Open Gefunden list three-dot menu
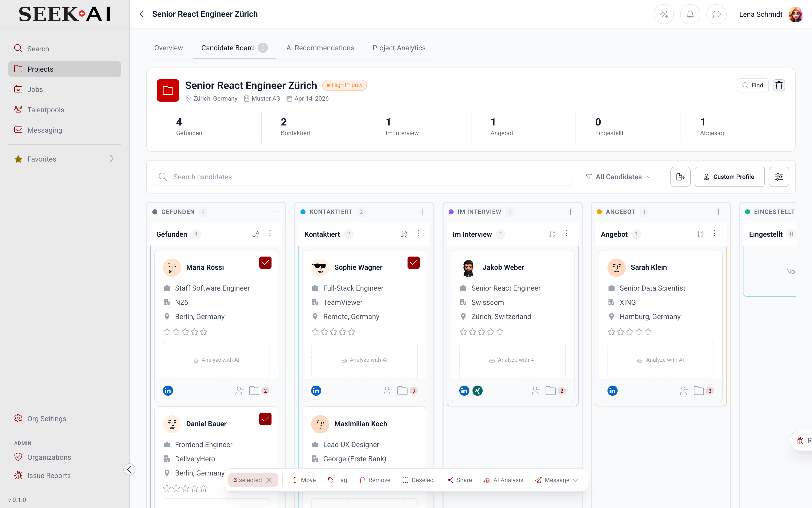Screen dimensions: 812x508 click(x=270, y=233)
